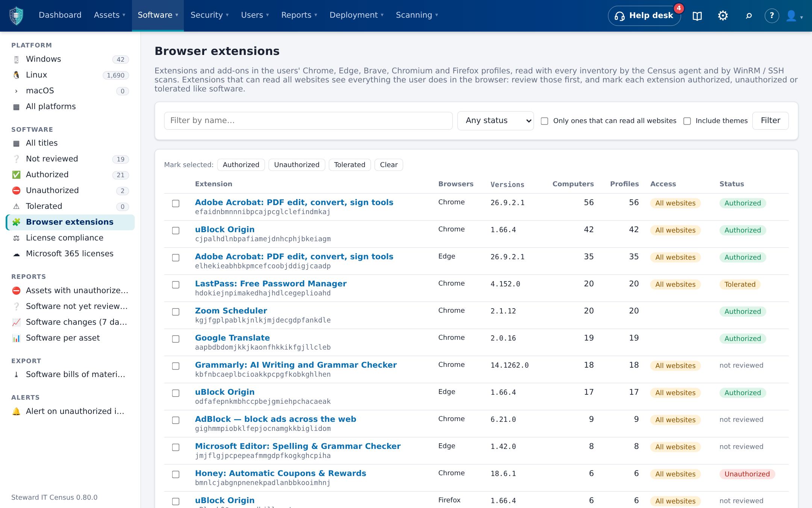Open the user account avatar menu
Image resolution: width=812 pixels, height=508 pixels.
coord(794,16)
